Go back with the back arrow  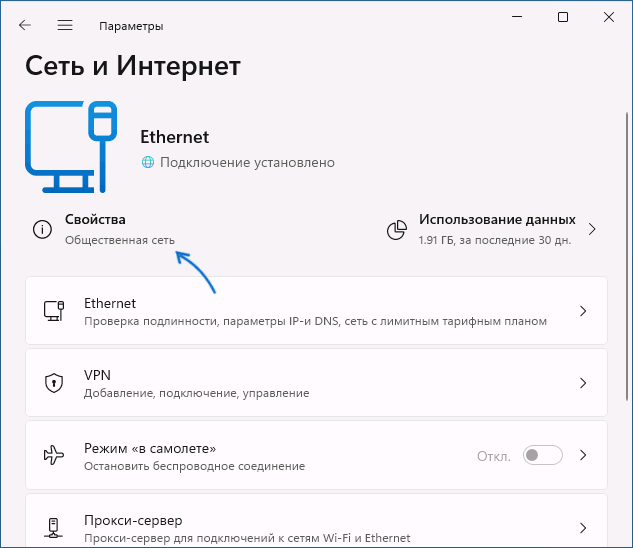(x=25, y=25)
